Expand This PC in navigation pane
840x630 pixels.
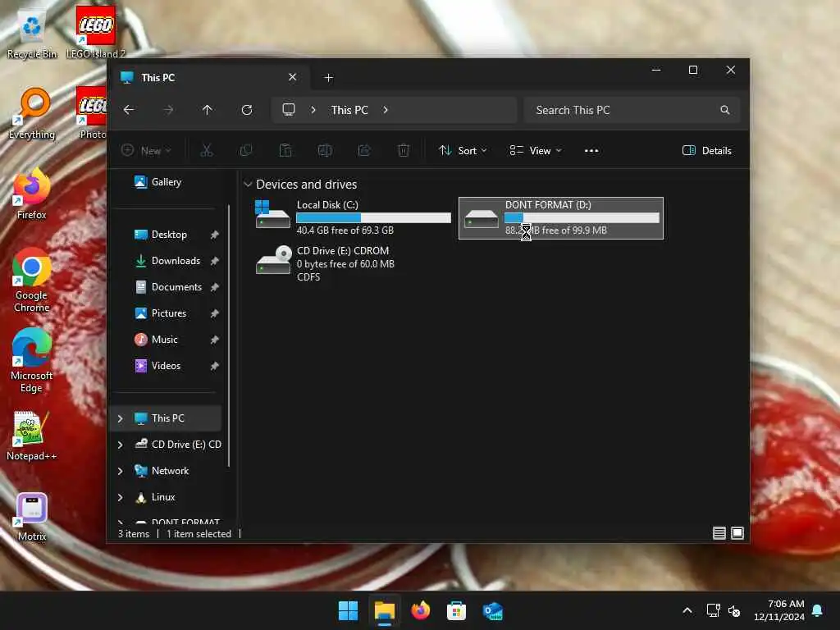click(x=120, y=418)
